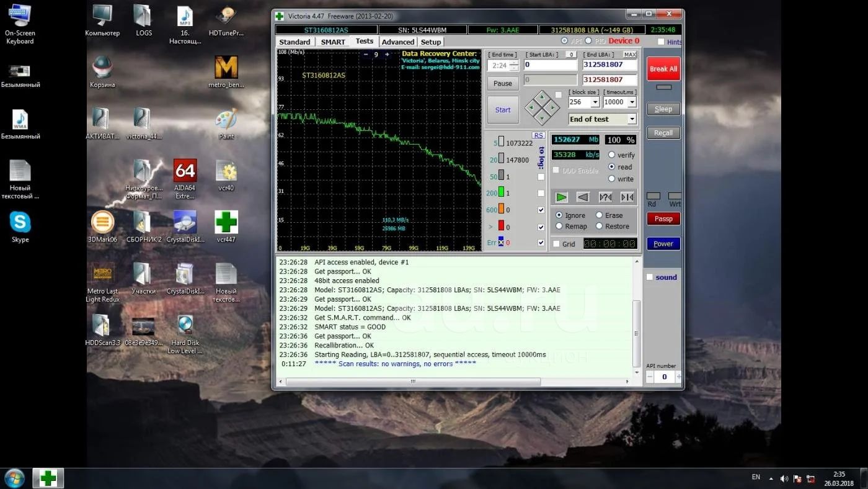Choose the Erase error action
Screen dimensions: 868x489
click(x=599, y=215)
